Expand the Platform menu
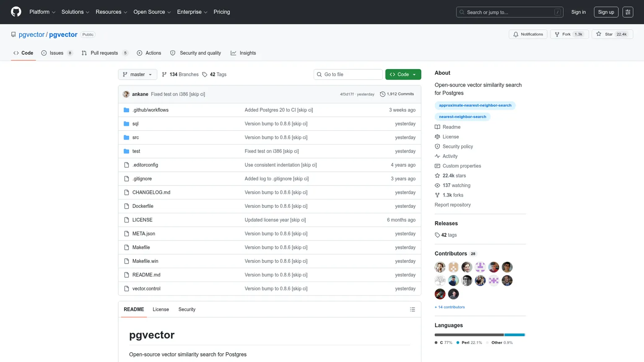This screenshot has width=644, height=362. (42, 12)
